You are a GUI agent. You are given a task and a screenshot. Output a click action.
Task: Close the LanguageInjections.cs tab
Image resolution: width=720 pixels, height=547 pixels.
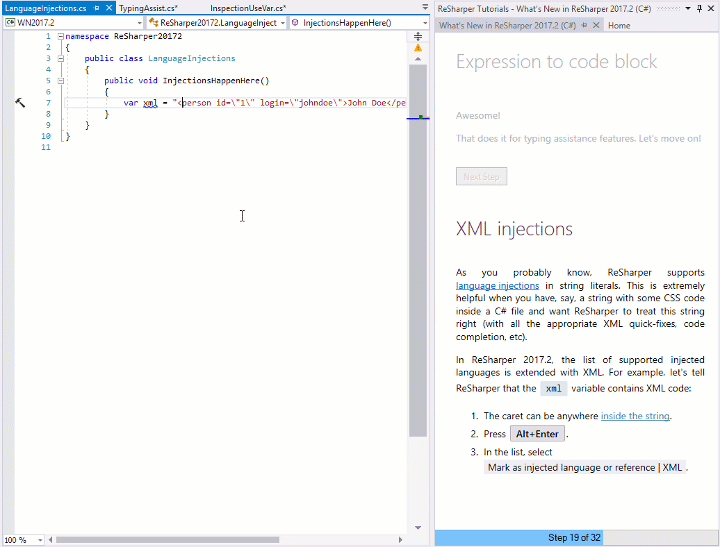109,8
